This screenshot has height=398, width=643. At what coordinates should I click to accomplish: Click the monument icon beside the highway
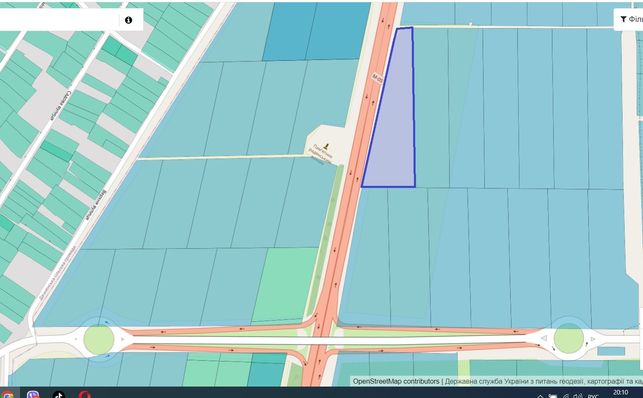pyautogui.click(x=326, y=146)
